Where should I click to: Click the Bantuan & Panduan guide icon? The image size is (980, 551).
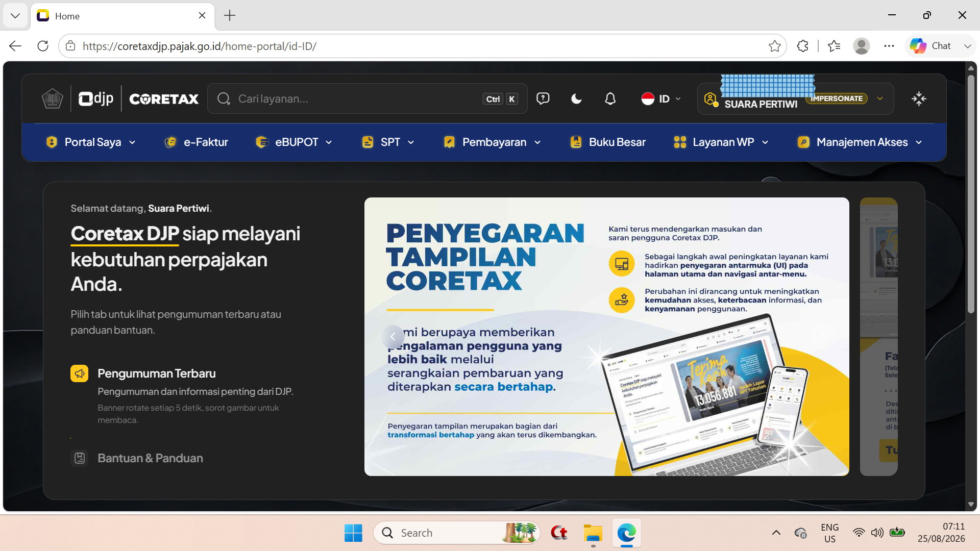point(79,458)
